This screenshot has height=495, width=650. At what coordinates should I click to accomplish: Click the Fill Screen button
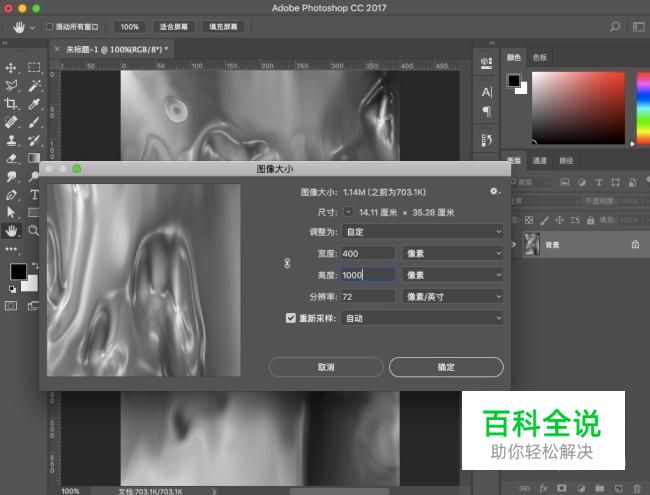coord(223,27)
